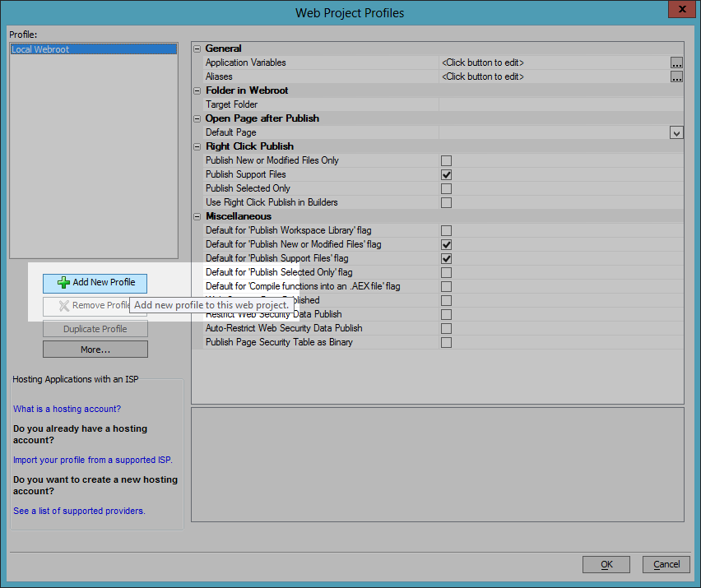Image resolution: width=701 pixels, height=588 pixels.
Task: Open the More... options button
Action: (95, 350)
